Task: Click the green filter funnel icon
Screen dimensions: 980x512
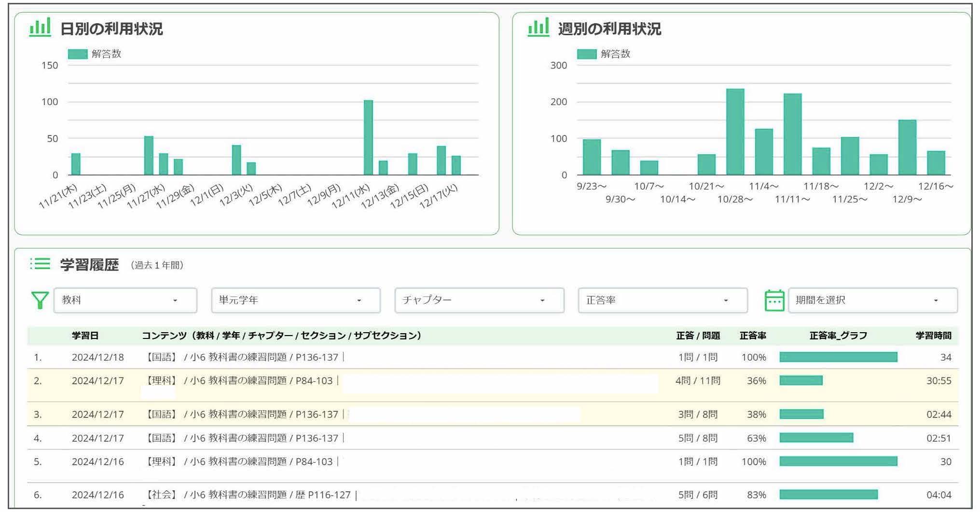Action: pos(40,300)
